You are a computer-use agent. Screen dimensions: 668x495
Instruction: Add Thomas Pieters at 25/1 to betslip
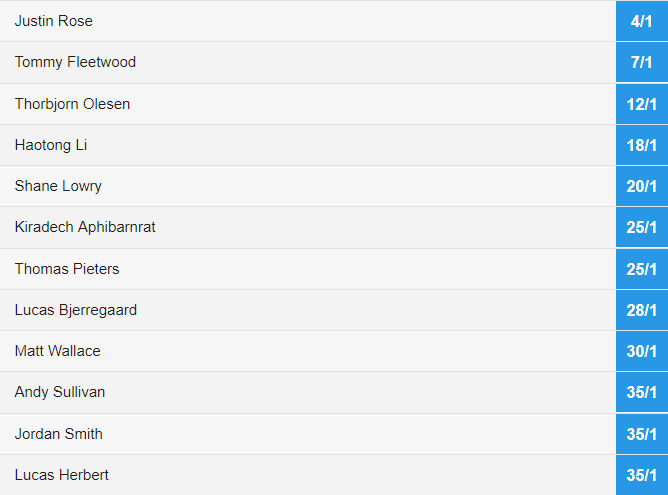pyautogui.click(x=642, y=269)
